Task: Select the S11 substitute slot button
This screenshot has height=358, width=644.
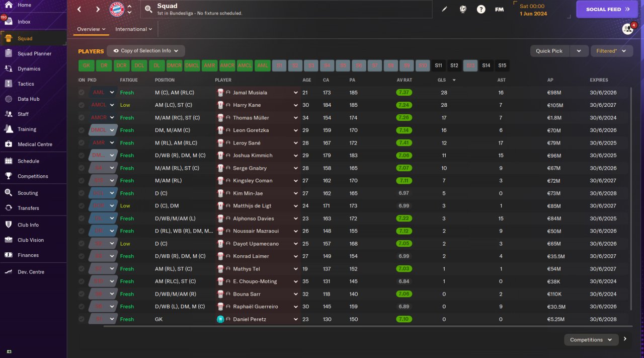Action: [x=438, y=65]
